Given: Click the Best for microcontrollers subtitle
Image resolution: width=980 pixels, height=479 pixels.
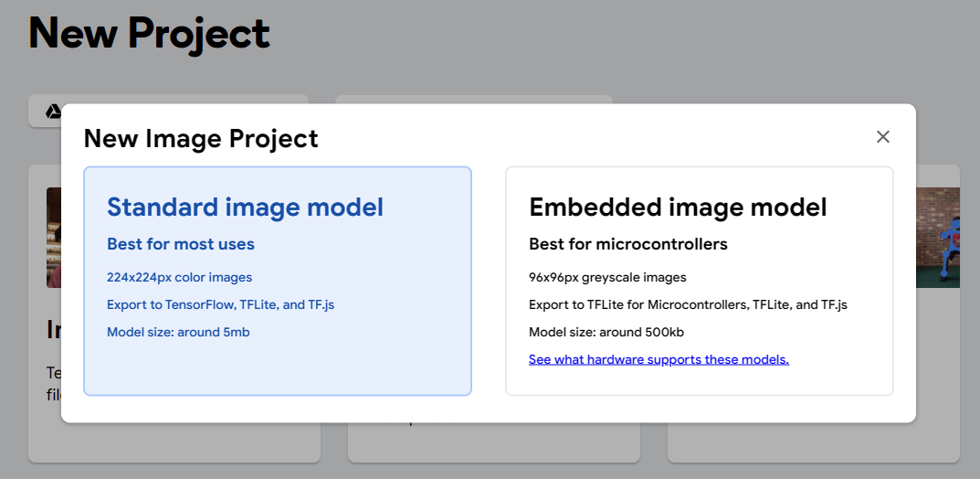Looking at the screenshot, I should [x=627, y=244].
